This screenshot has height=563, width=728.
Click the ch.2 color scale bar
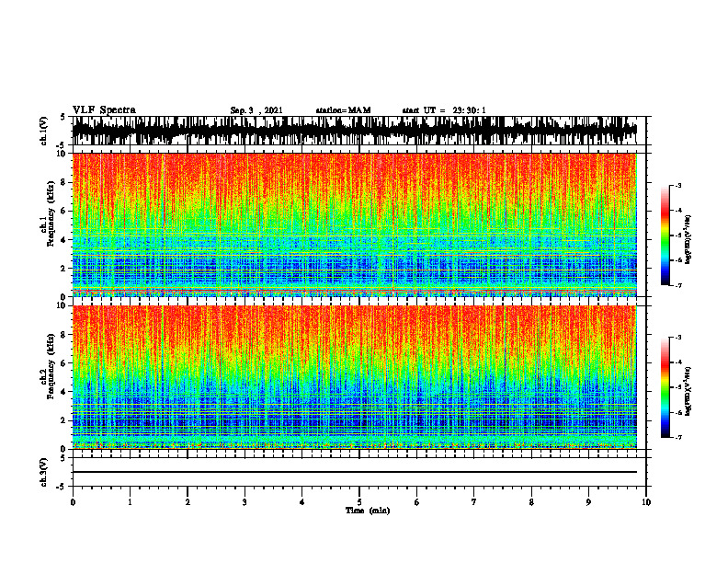click(665, 387)
